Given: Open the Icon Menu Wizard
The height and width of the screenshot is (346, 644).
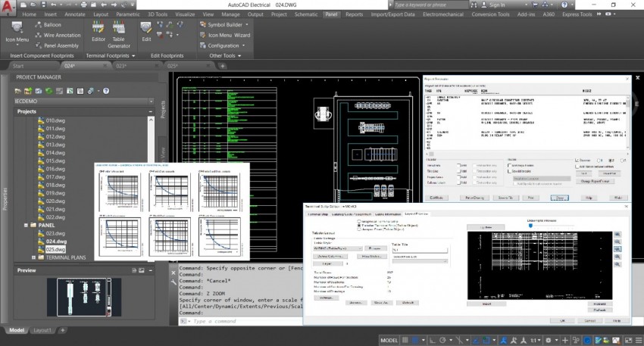Looking at the screenshot, I should pyautogui.click(x=225, y=36).
